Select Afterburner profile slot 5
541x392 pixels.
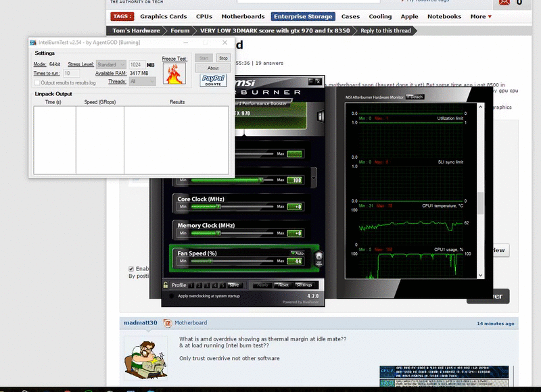pos(222,285)
